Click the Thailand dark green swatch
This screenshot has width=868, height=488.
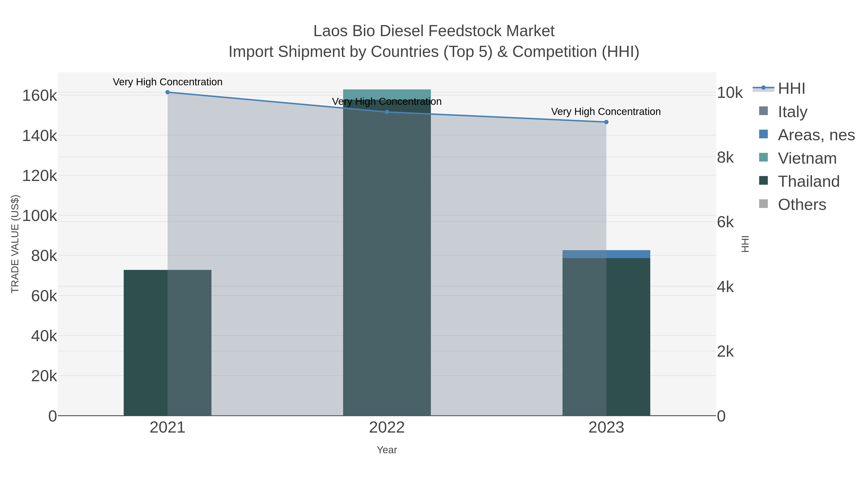(764, 180)
